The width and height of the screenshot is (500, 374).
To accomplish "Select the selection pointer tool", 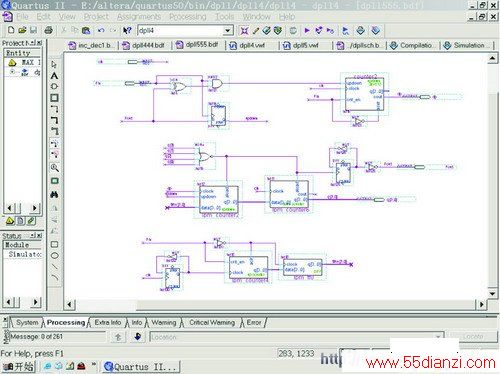I will click(54, 65).
